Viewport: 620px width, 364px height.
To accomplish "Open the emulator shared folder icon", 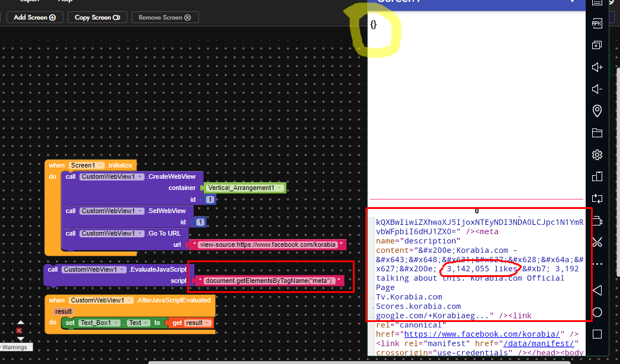I will tap(597, 133).
